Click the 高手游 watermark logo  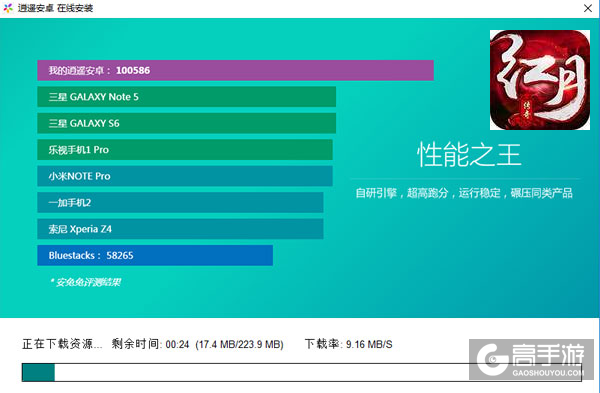[x=531, y=359]
